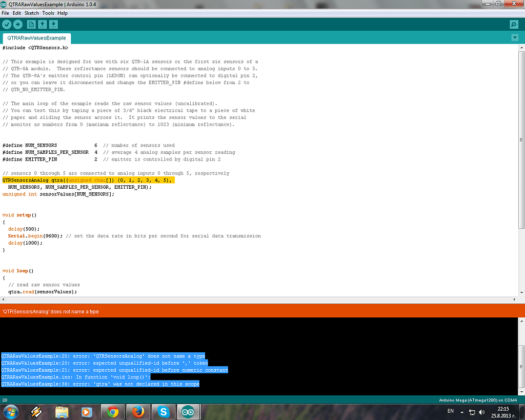The height and width of the screenshot is (420, 525).
Task: Click the Upload arrow icon
Action: point(18,24)
